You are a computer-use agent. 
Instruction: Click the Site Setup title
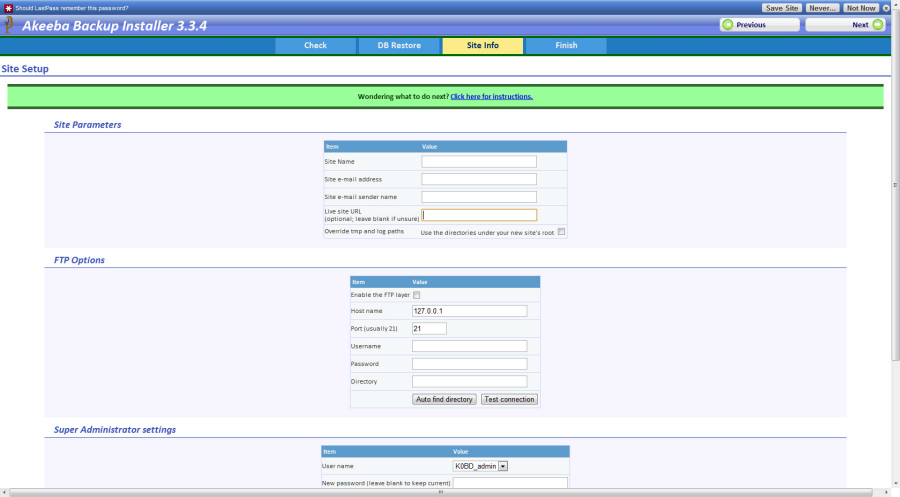coord(25,69)
